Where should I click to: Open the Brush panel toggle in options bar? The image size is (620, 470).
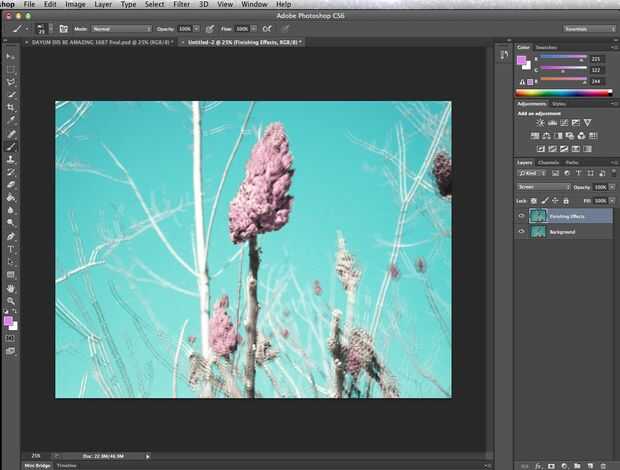point(63,29)
